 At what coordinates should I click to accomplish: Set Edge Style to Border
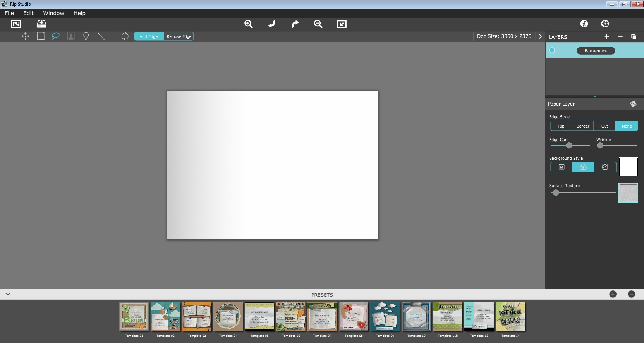583,126
